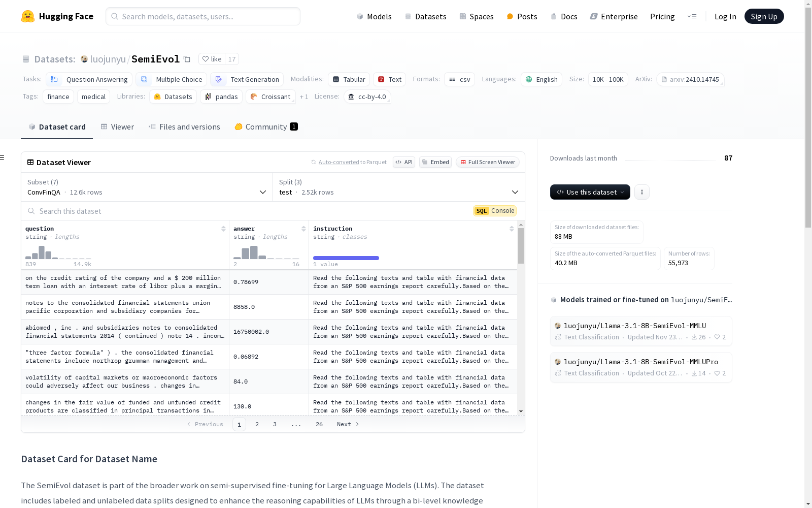This screenshot has width=812, height=508.
Task: Sort by the instruction column
Action: tap(512, 229)
